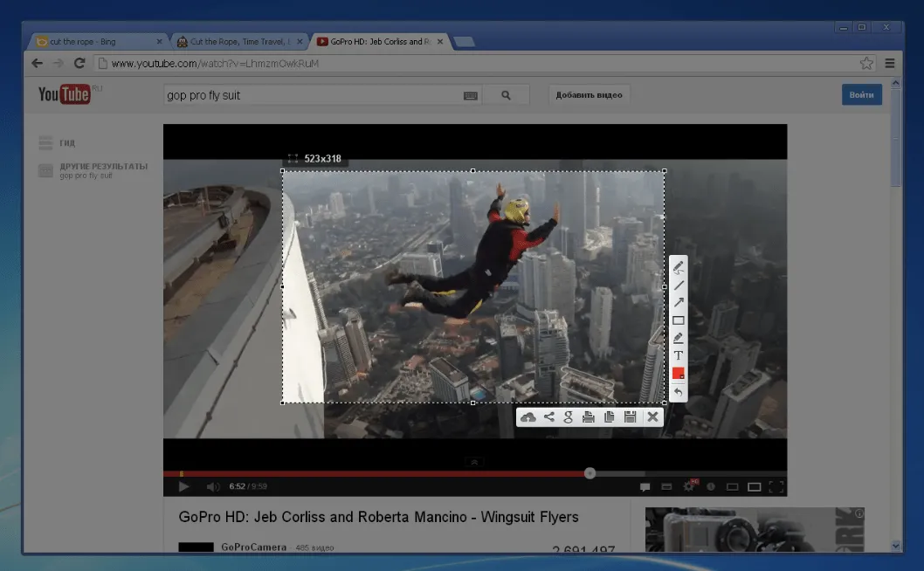Upload the screenshot to the cloud
Viewport: 924px width, 571px height.
tap(528, 417)
